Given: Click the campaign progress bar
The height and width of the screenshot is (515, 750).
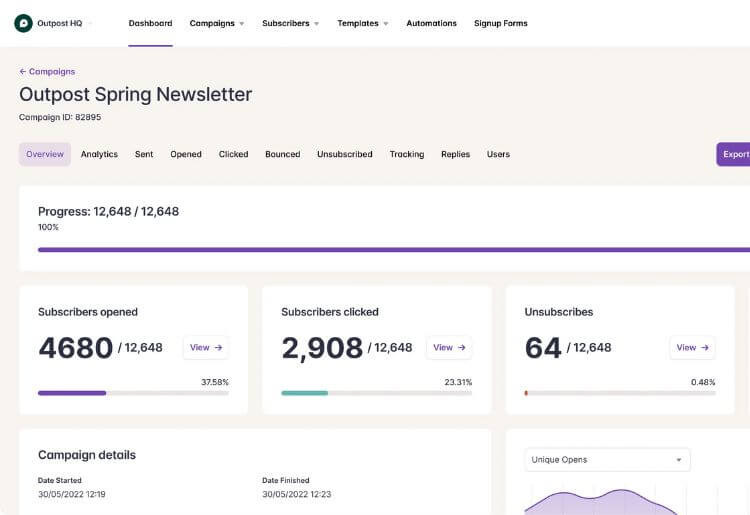Looking at the screenshot, I should click(392, 250).
